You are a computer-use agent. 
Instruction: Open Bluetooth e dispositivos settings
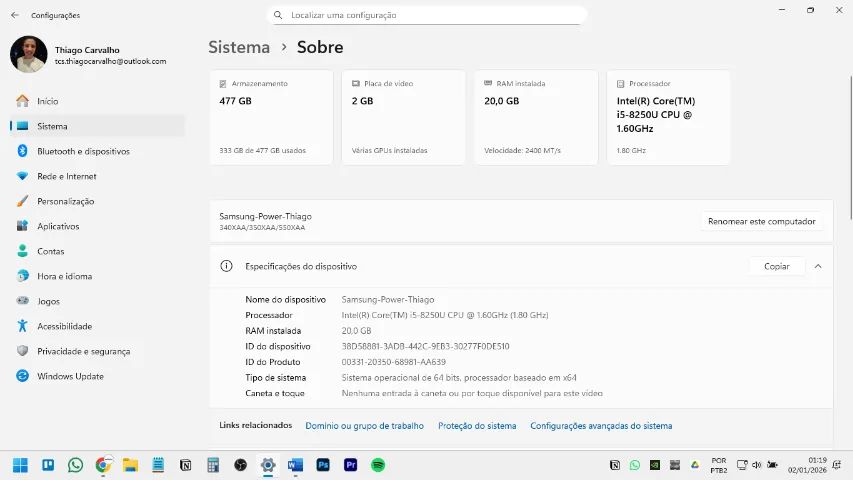pos(98,151)
